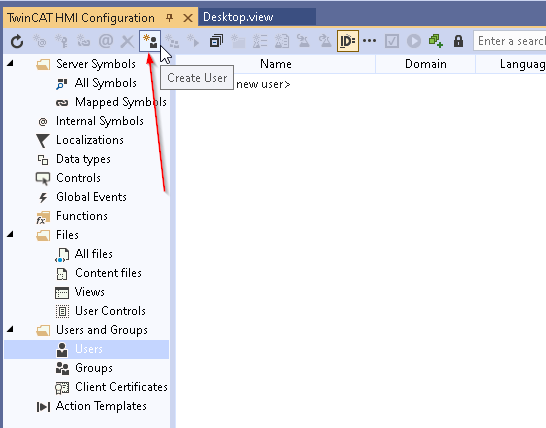Open the three-dots more options icon
Image resolution: width=546 pixels, height=428 pixels.
(369, 41)
